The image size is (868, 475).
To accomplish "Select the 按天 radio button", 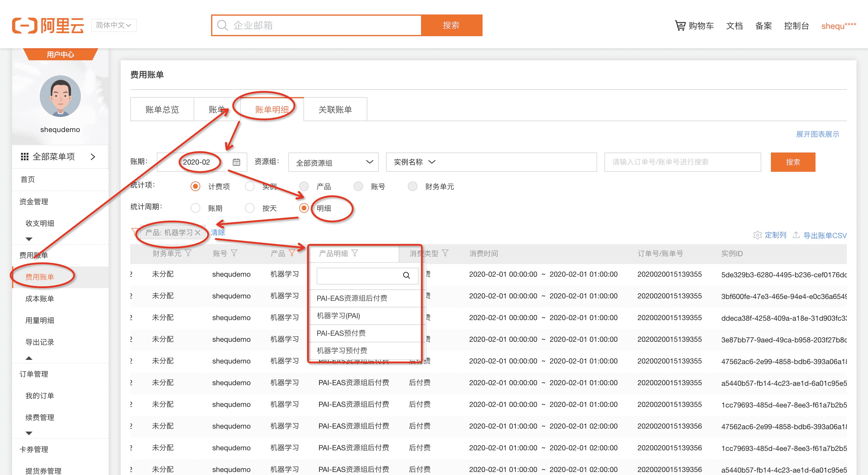I will 250,208.
